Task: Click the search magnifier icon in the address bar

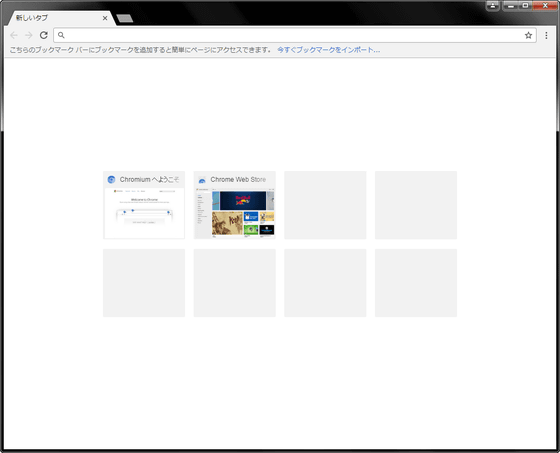Action: [61, 35]
